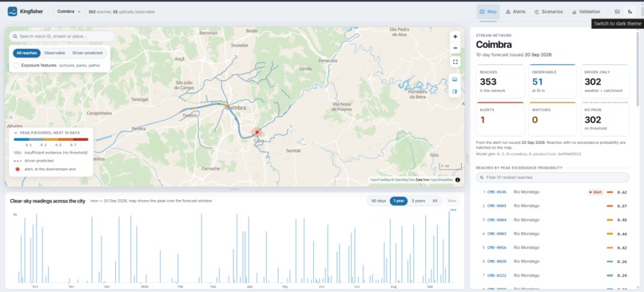Viewport: 644px width, 292px height.
Task: Select the Alerts 1 card
Action: click(500, 119)
